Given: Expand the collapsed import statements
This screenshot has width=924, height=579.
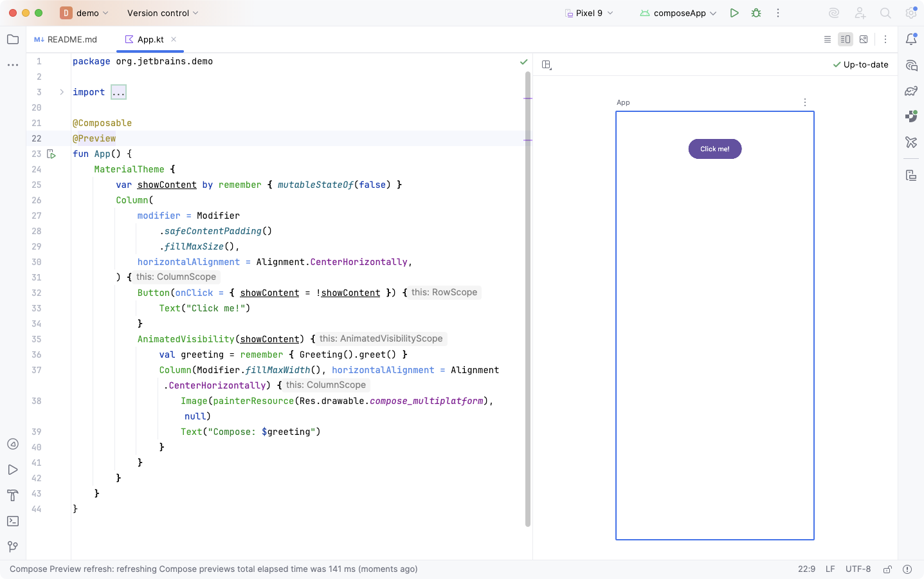Looking at the screenshot, I should point(118,91).
